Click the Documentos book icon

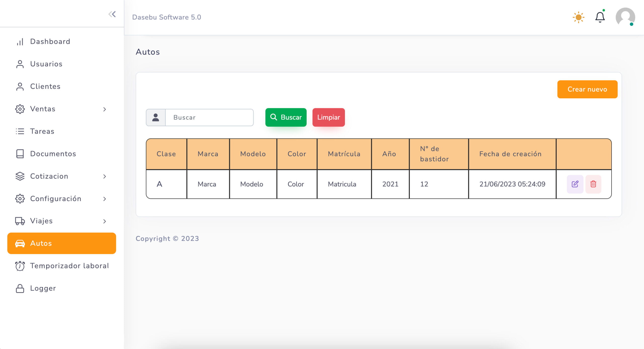(x=20, y=154)
